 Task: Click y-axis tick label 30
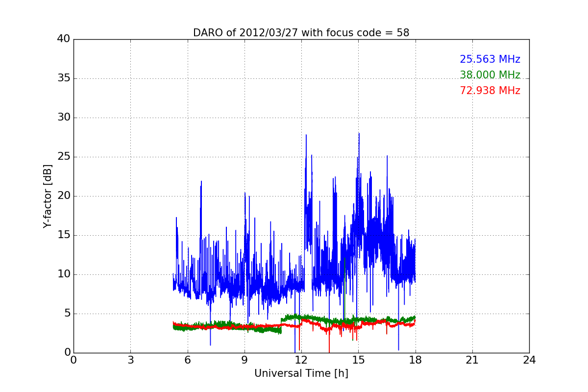coord(63,118)
